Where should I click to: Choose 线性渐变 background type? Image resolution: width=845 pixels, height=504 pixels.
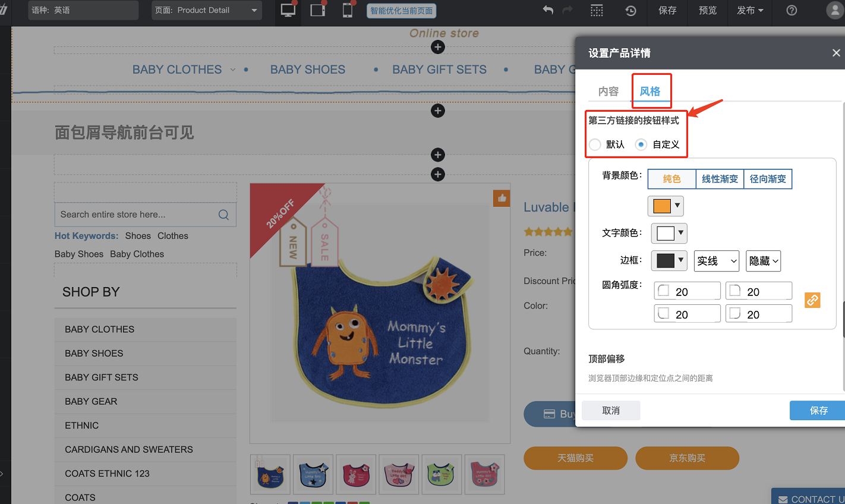(720, 179)
